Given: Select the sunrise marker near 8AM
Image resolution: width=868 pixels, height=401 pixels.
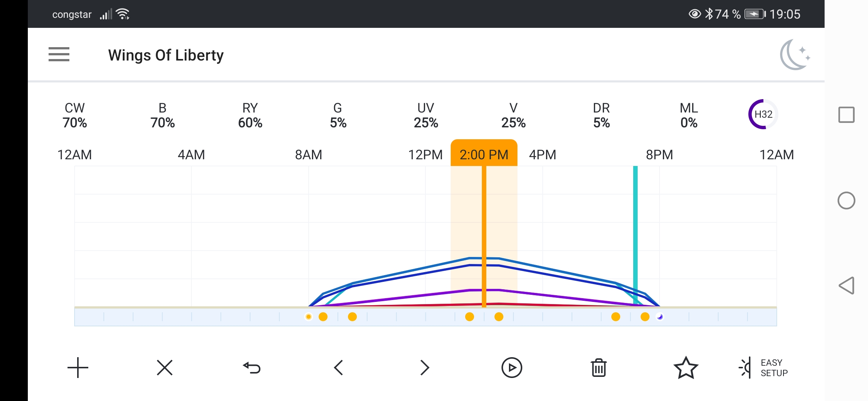Looking at the screenshot, I should 309,317.
